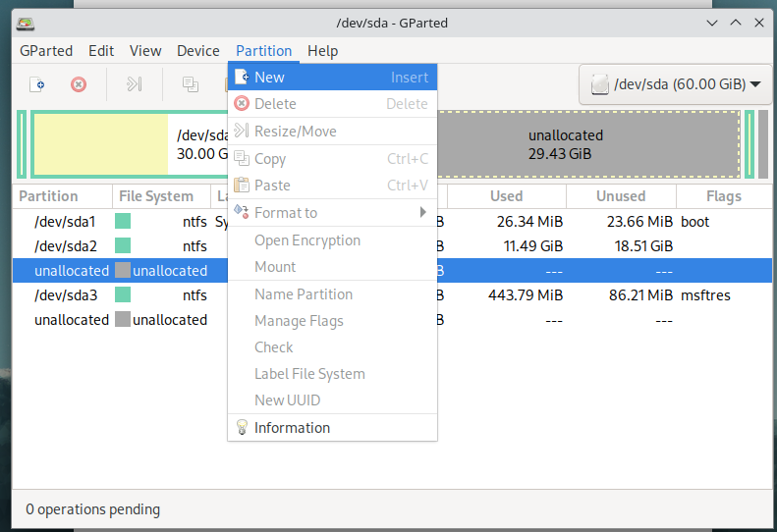Click the 18.51 GiB unused value
The height and width of the screenshot is (532, 777).
(x=643, y=245)
